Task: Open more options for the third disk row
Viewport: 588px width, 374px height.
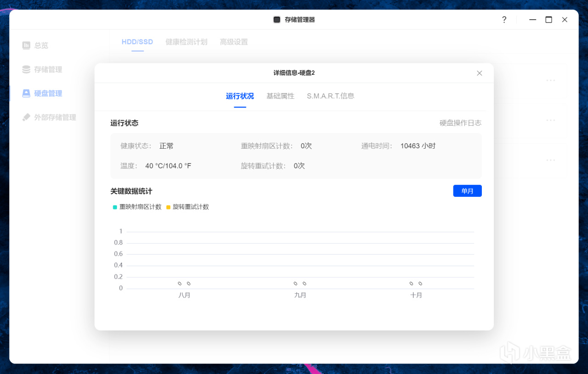Action: [x=551, y=160]
